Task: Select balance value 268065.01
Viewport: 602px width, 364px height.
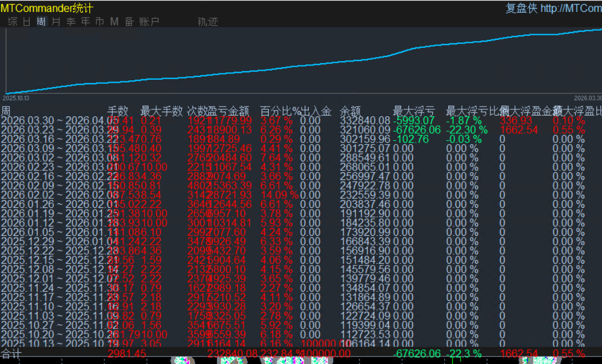Action: (365, 167)
